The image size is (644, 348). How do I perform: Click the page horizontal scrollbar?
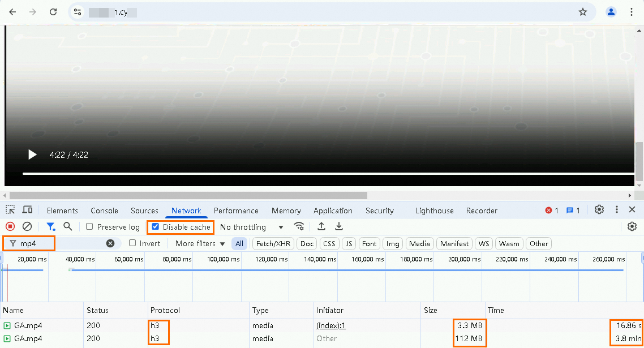click(188, 196)
